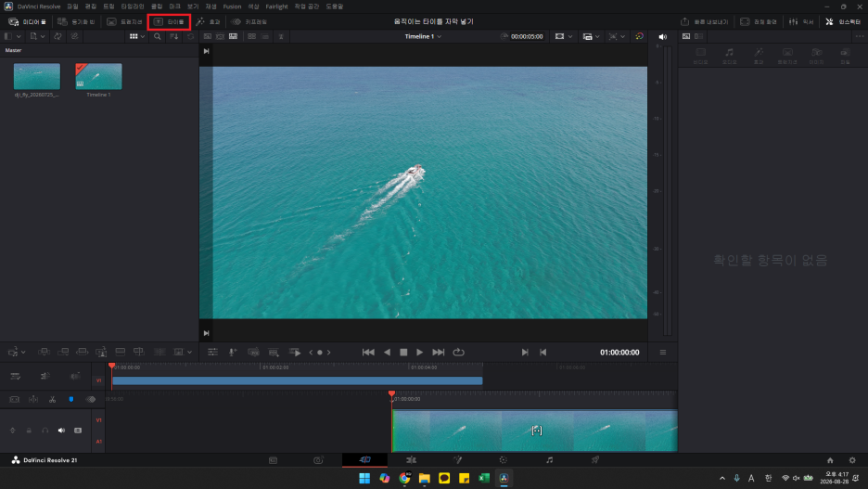Click the color wheel bypass icon
868x489 pixels.
point(639,36)
